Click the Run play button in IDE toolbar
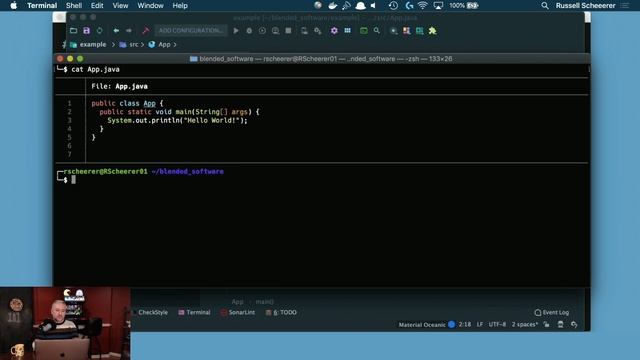Image resolution: width=640 pixels, height=360 pixels. 236,31
